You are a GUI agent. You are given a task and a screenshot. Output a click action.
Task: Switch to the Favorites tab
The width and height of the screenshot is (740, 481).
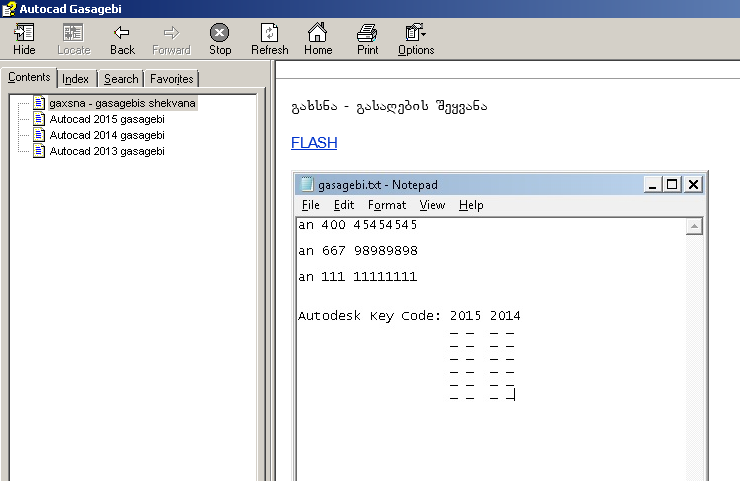[172, 79]
